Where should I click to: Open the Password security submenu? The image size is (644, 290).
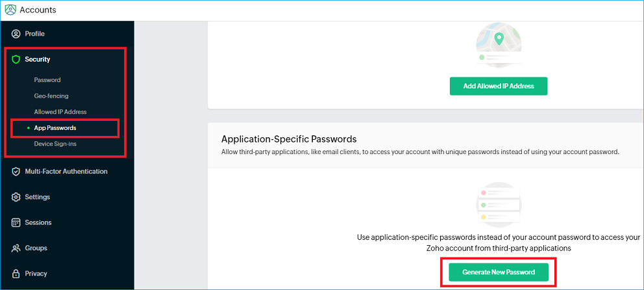click(47, 80)
